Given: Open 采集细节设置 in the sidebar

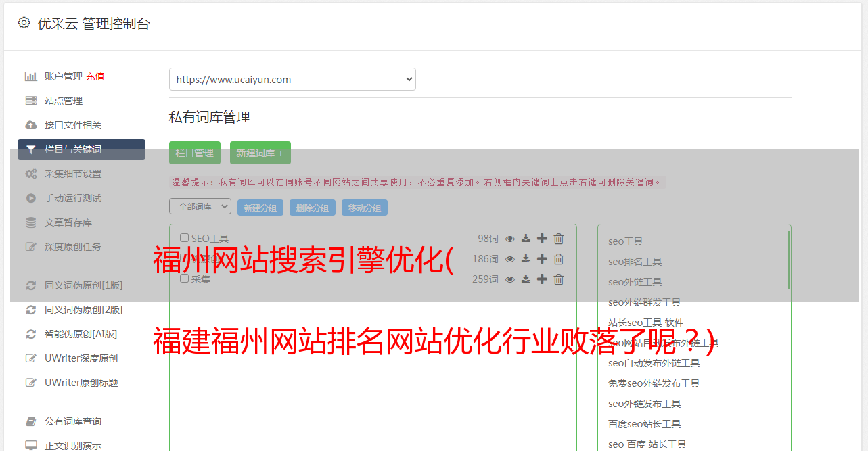Looking at the screenshot, I should point(73,174).
